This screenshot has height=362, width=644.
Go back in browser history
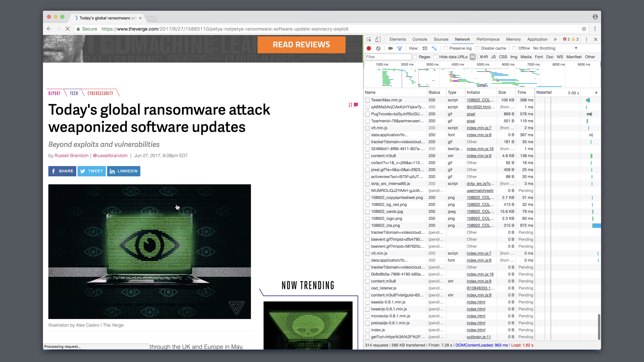(x=49, y=29)
